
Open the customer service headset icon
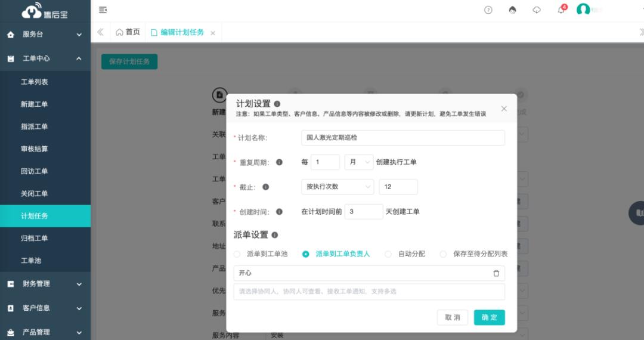tap(513, 10)
